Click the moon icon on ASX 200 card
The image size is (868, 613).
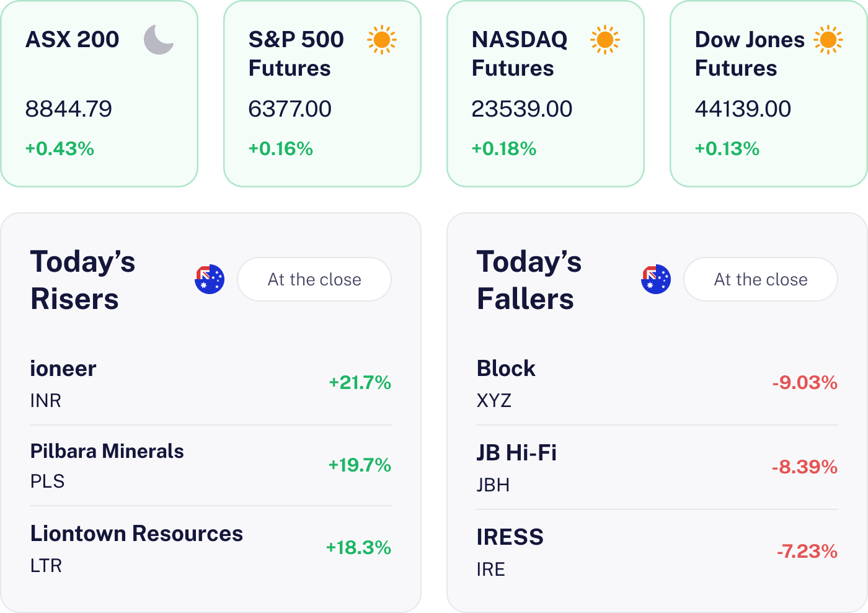tap(159, 40)
